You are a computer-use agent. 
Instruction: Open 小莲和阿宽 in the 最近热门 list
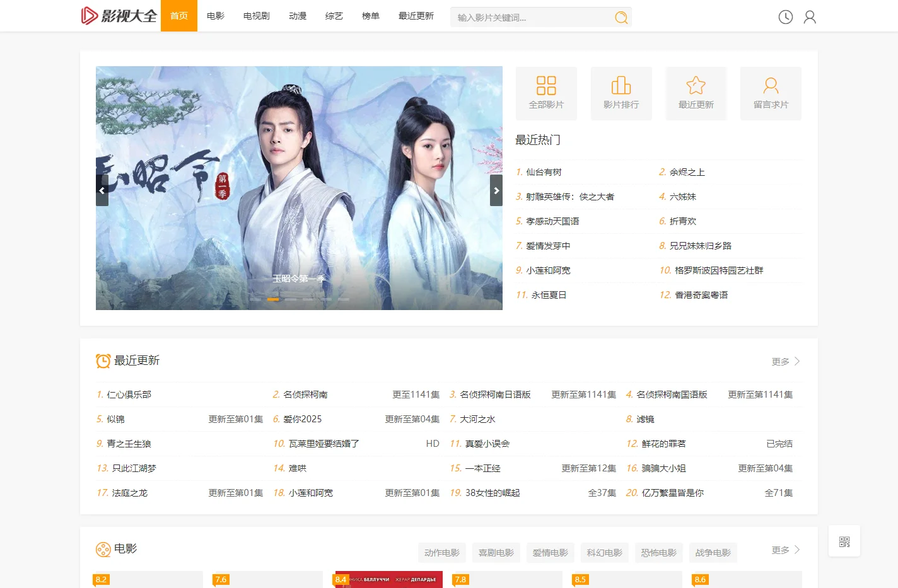pyautogui.click(x=548, y=270)
